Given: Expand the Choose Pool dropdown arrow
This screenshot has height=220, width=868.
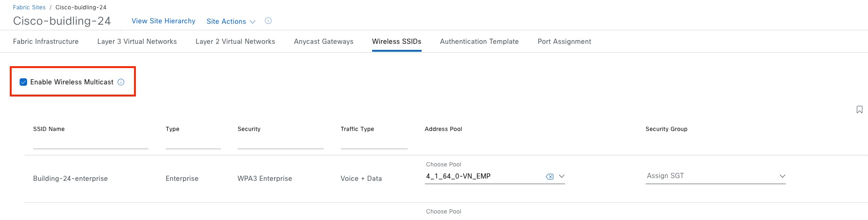Looking at the screenshot, I should [x=562, y=176].
